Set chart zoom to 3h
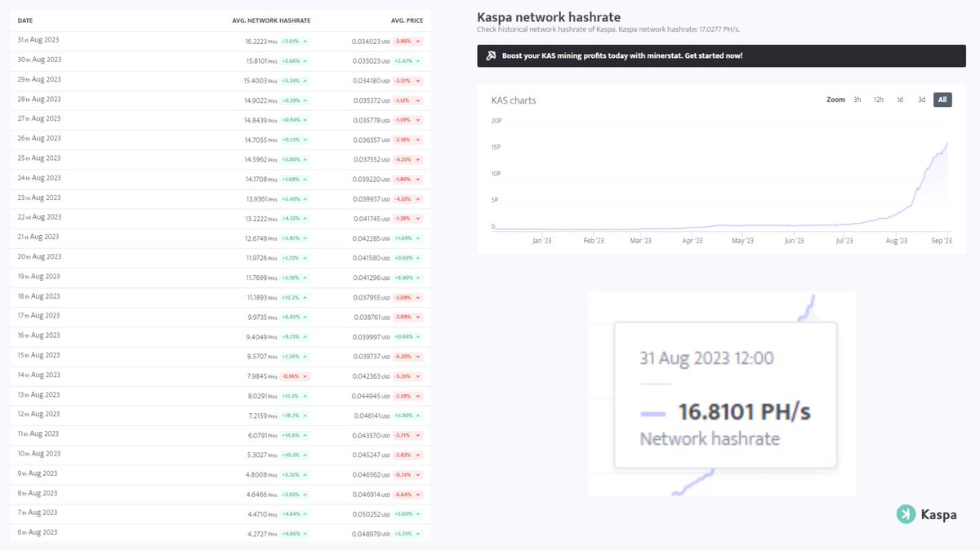Viewport: 980px width, 551px height. [x=857, y=100]
